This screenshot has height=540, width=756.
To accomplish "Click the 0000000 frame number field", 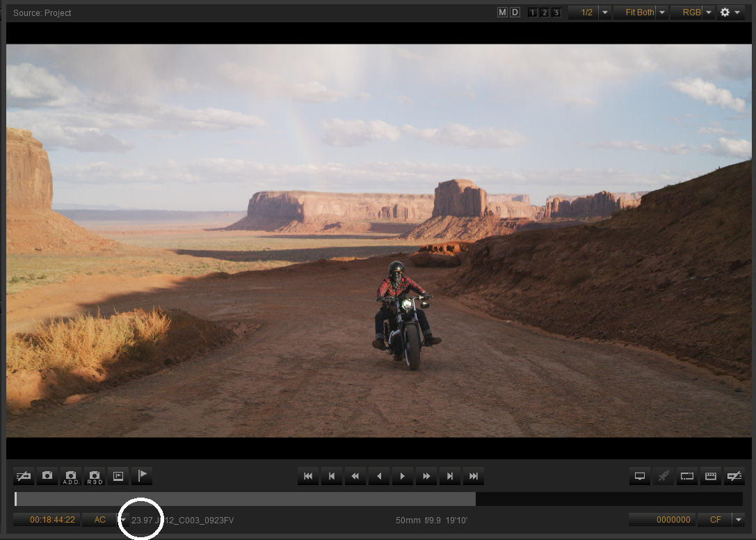I will (663, 520).
